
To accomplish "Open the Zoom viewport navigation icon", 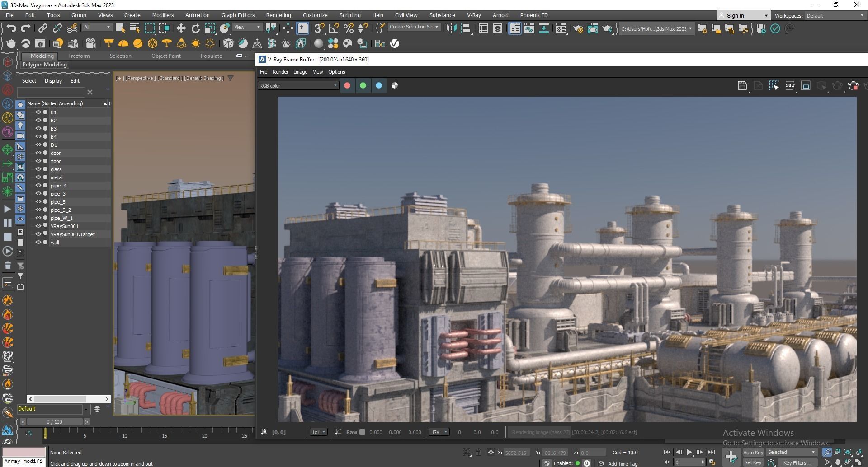I will pyautogui.click(x=827, y=452).
